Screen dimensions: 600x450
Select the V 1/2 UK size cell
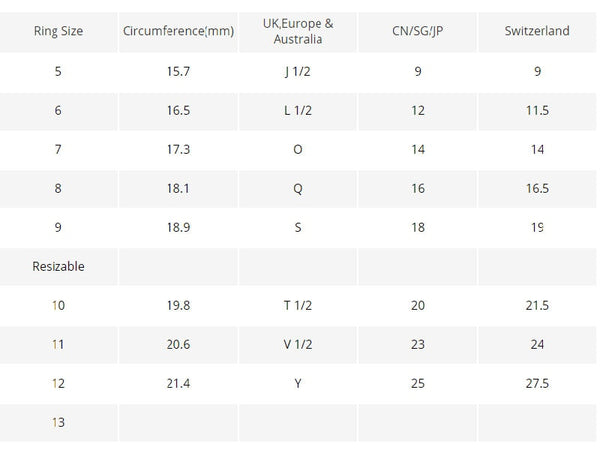298,345
